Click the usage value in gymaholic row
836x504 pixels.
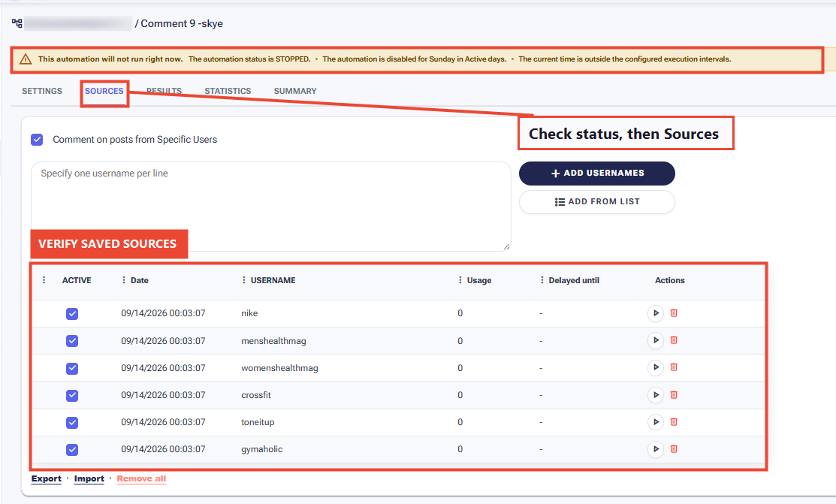460,450
